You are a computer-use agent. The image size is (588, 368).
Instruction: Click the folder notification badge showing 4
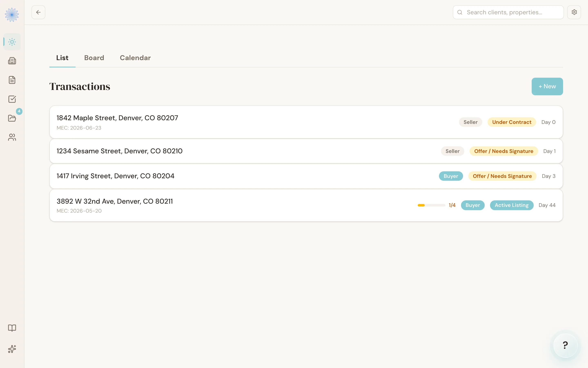[x=19, y=111]
